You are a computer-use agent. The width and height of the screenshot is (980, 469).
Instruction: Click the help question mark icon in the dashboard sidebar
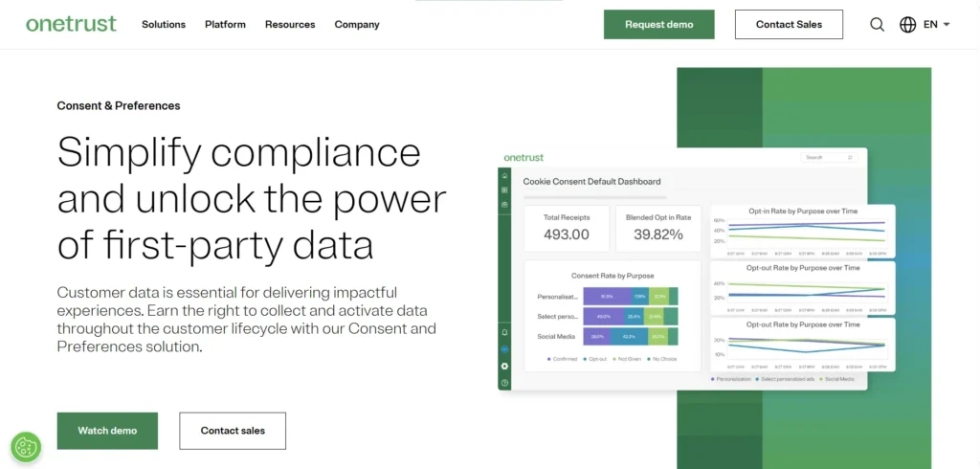click(504, 383)
